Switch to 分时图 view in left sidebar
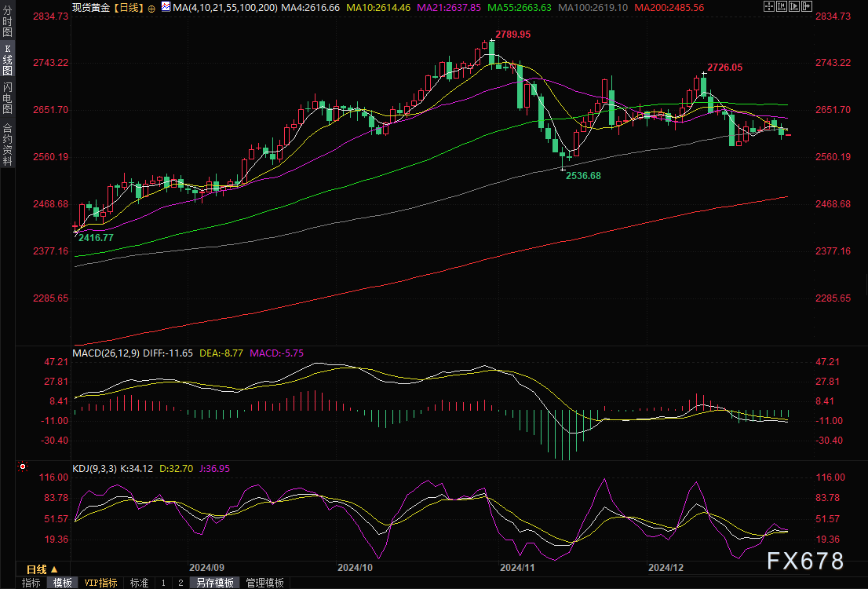This screenshot has width=868, height=589. click(7, 24)
